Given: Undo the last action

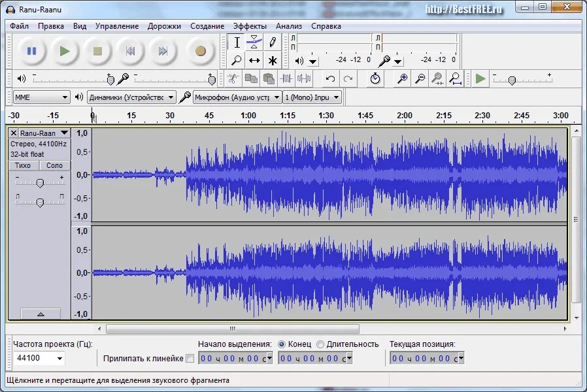Looking at the screenshot, I should tap(330, 78).
